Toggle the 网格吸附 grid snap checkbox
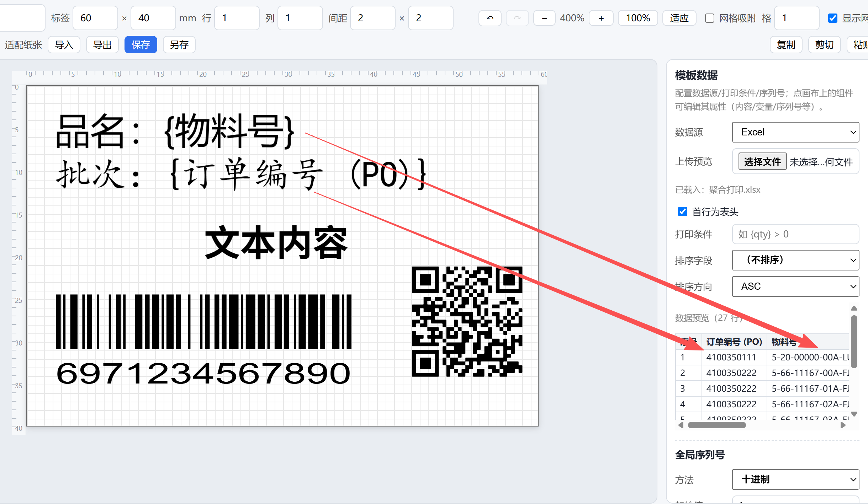Screen dimensions: 868x504 coord(710,18)
